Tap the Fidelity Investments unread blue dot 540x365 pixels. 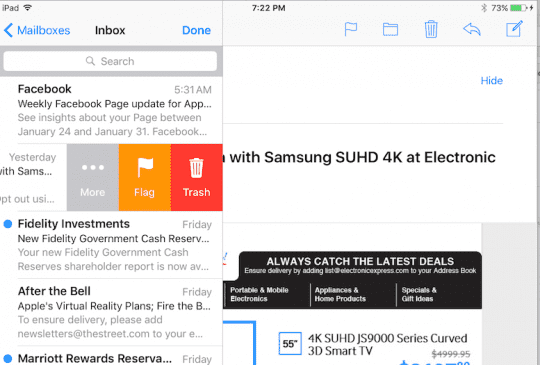click(8, 224)
